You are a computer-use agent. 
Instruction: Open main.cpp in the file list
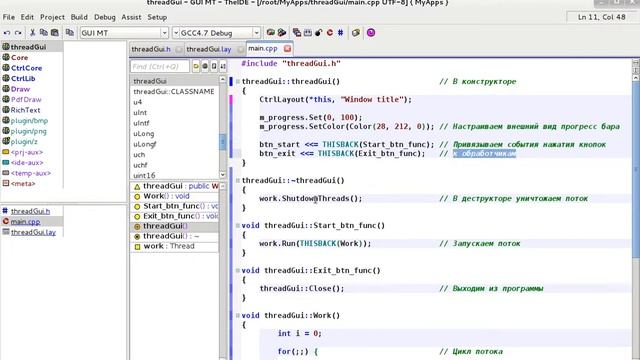pyautogui.click(x=25, y=222)
